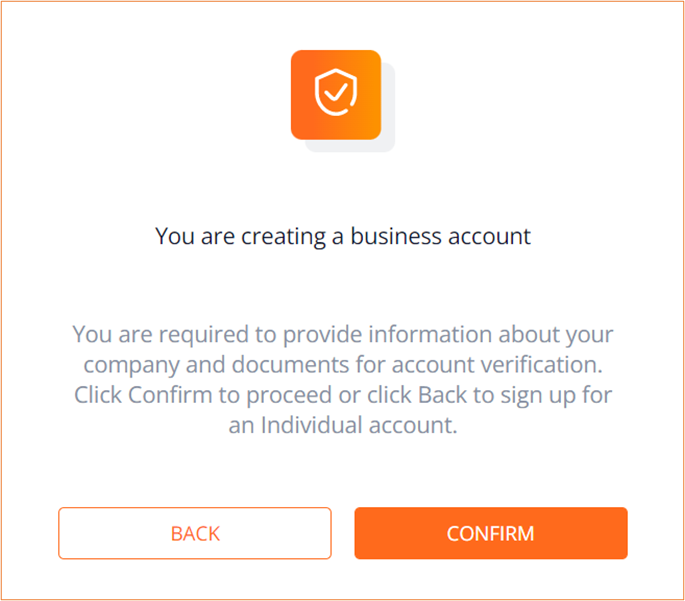The image size is (685, 601).
Task: Confirm business account creation
Action: 491,533
